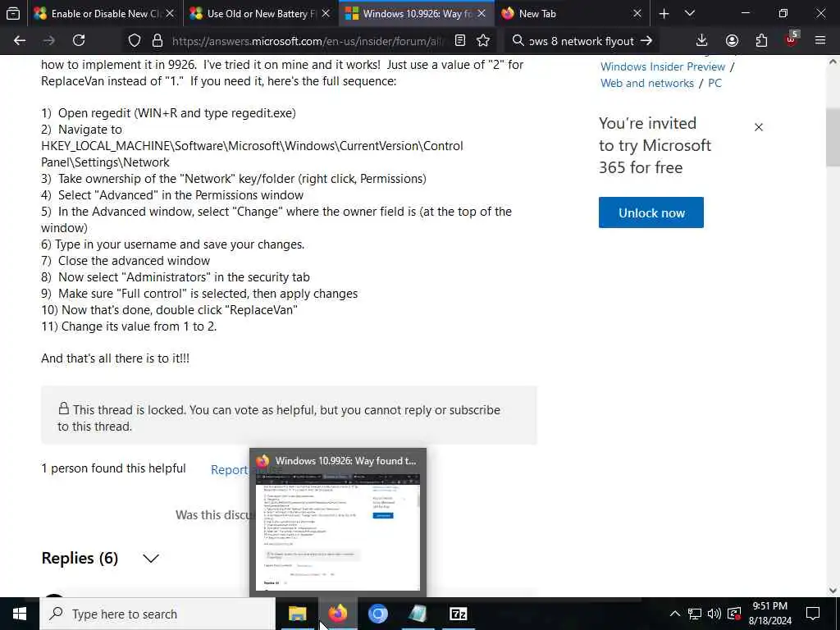The height and width of the screenshot is (630, 840).
Task: Open Windows Insider Preview link
Action: click(663, 67)
